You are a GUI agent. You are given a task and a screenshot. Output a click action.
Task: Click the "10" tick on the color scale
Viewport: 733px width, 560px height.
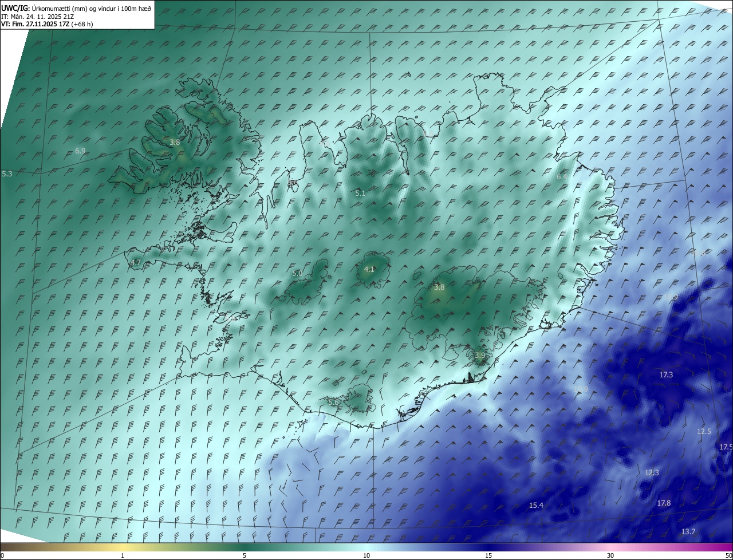click(366, 555)
